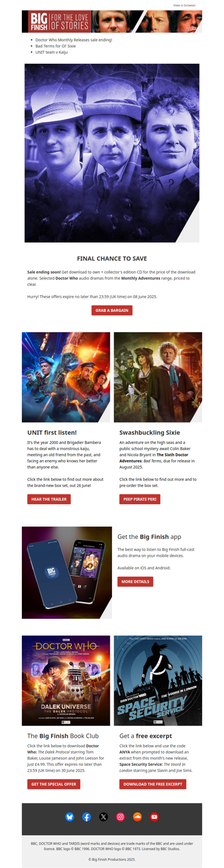
Task: Open the Facebook social icon
Action: pos(86,817)
